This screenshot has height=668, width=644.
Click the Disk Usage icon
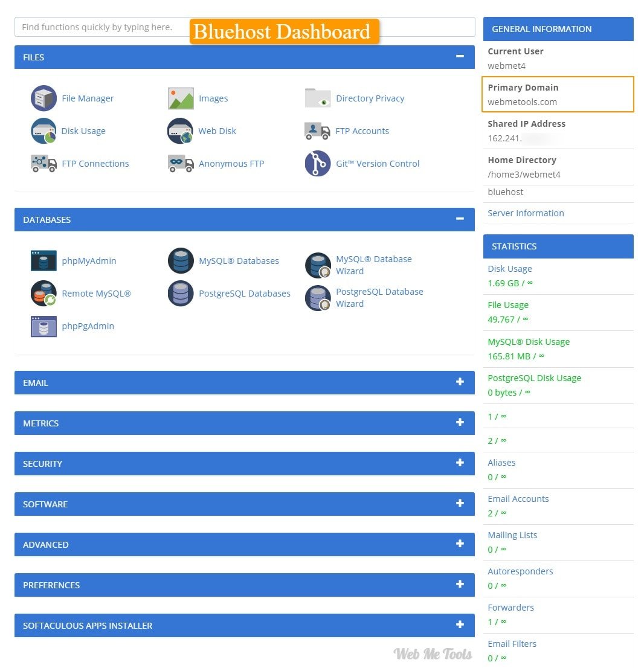click(x=43, y=131)
